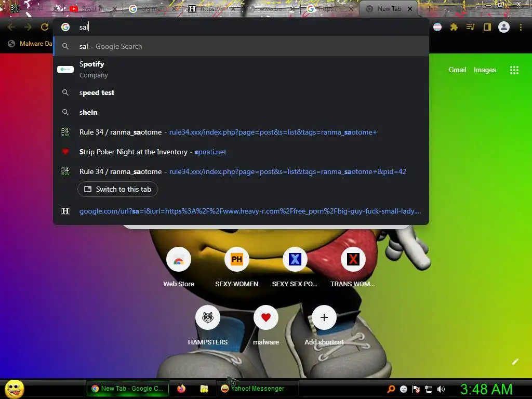Close the New Tab tab
The height and width of the screenshot is (399, 532).
tap(410, 9)
